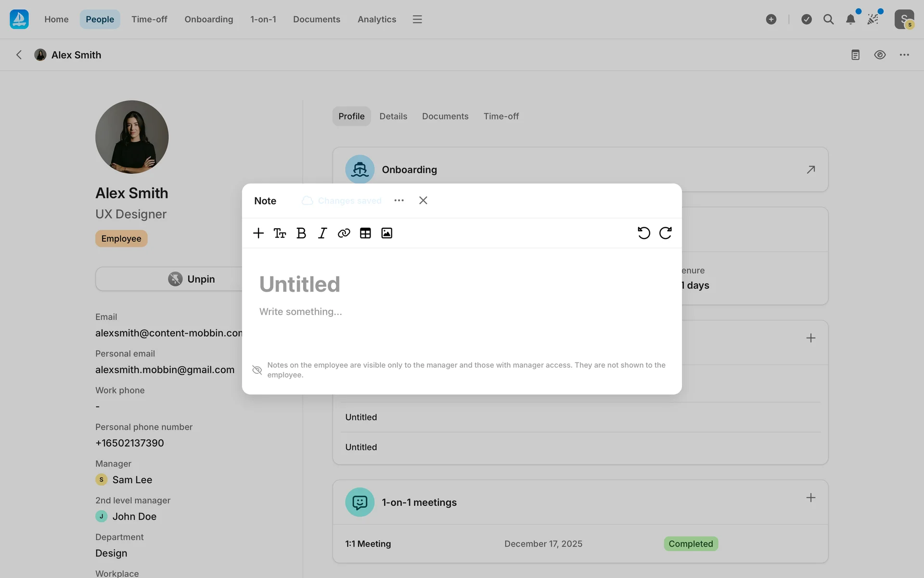Unpin Alex Smith's profile
The width and height of the screenshot is (924, 578).
(x=192, y=279)
